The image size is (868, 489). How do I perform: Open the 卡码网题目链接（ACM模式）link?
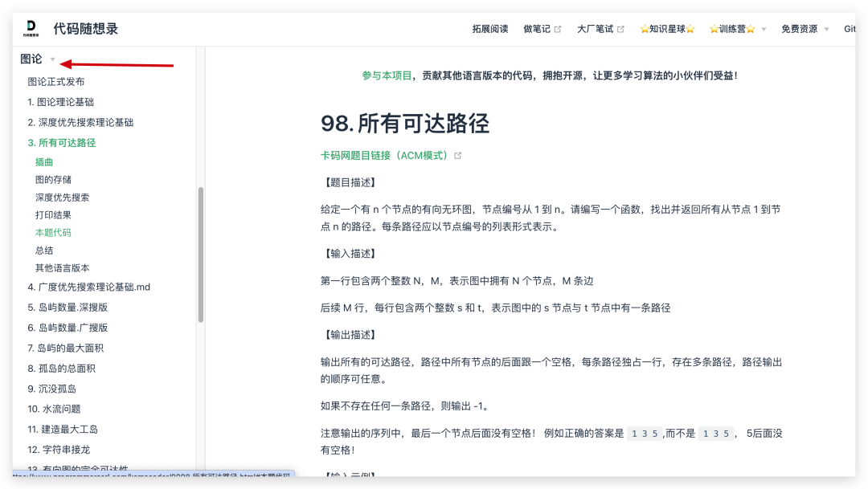point(384,156)
